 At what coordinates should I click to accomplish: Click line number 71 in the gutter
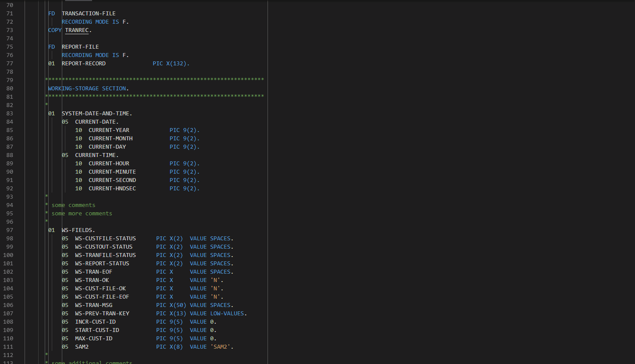(10, 14)
